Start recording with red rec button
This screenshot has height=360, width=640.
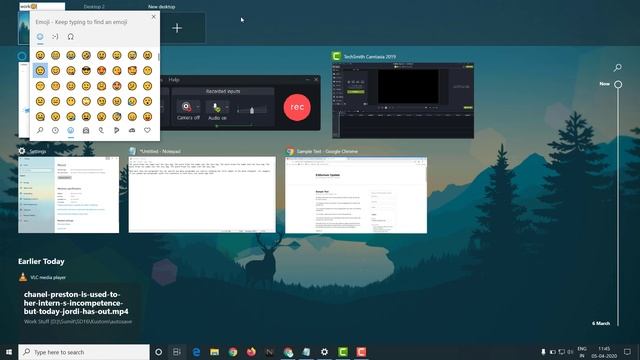(x=297, y=107)
